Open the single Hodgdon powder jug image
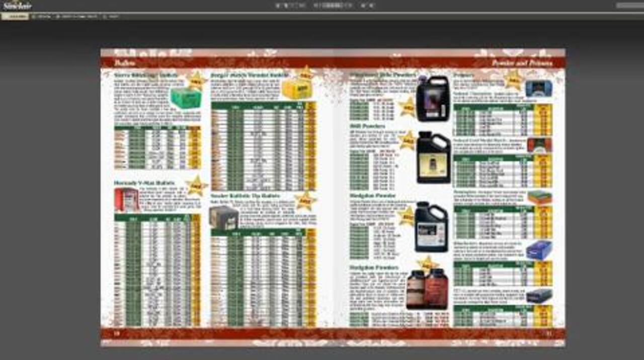 point(431,227)
